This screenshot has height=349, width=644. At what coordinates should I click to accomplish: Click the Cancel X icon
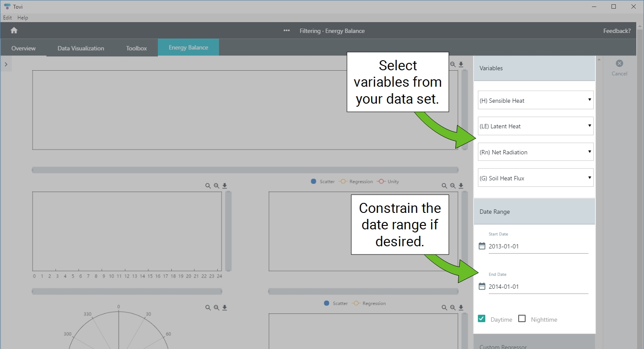click(x=619, y=63)
